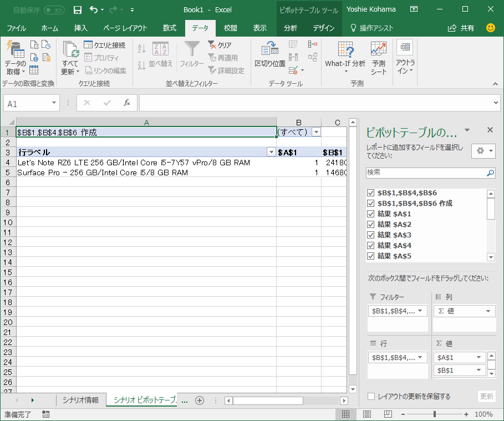Collapse the ribbon with the chevron

click(x=495, y=84)
